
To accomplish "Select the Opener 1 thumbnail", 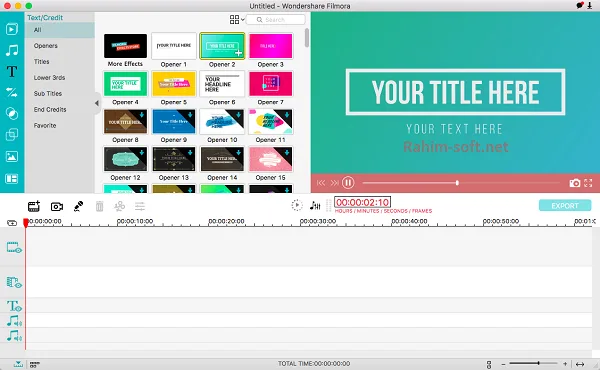I will tap(174, 46).
